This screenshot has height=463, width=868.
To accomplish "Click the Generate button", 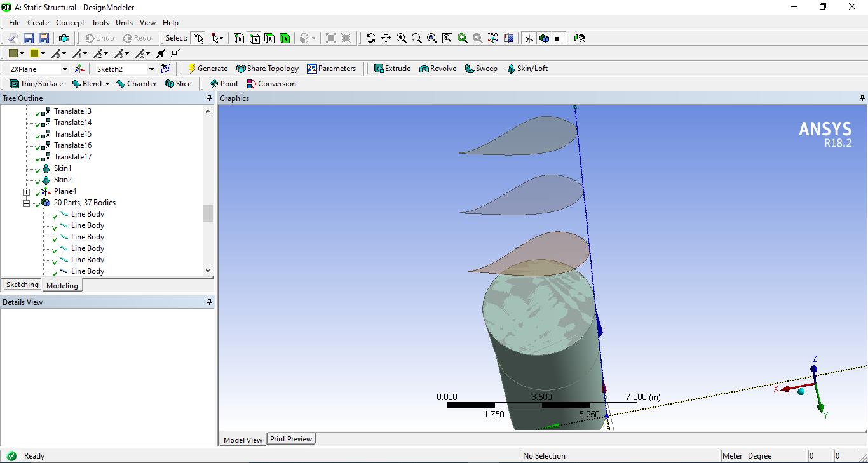I will [208, 68].
